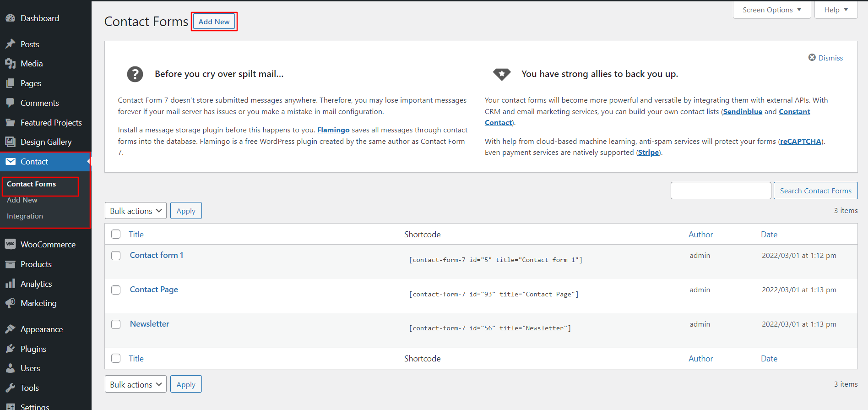The image size is (868, 410).
Task: Open the bottom Bulk actions dropdown
Action: coord(136,384)
